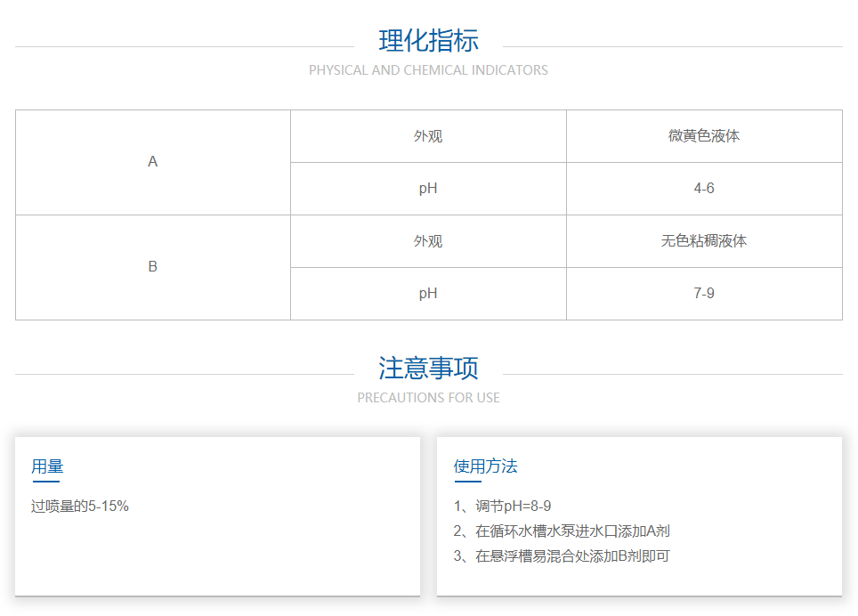
Task: Click the 用量 card title
Action: [47, 466]
